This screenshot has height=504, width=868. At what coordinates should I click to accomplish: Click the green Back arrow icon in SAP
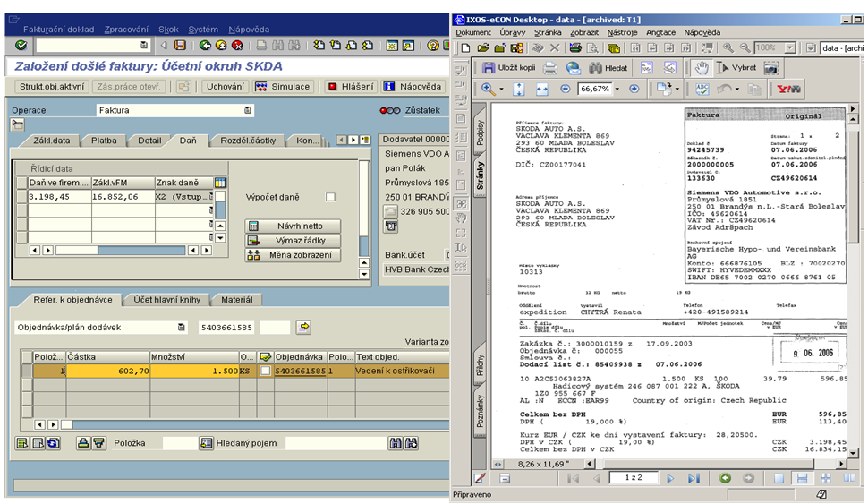[x=205, y=45]
